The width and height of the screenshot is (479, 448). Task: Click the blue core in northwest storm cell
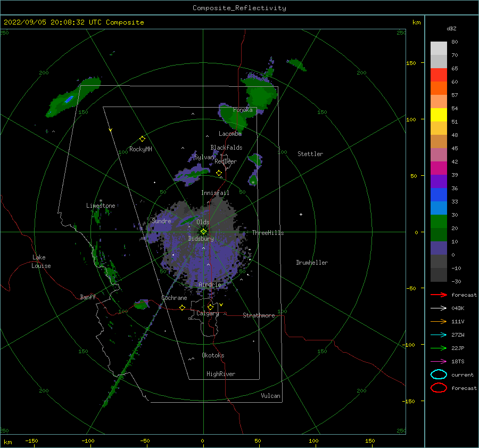tap(69, 100)
